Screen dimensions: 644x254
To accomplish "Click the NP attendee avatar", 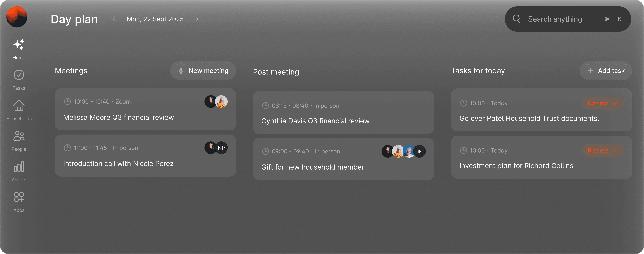I will pyautogui.click(x=221, y=148).
